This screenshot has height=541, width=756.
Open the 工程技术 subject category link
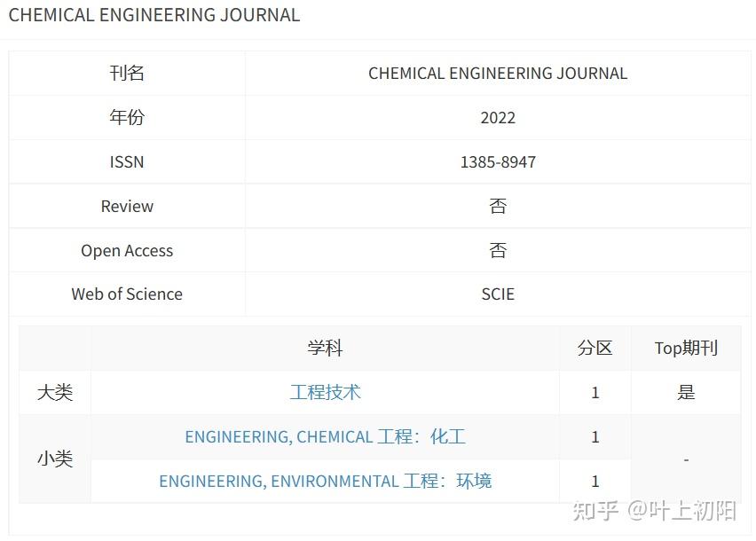pos(326,392)
